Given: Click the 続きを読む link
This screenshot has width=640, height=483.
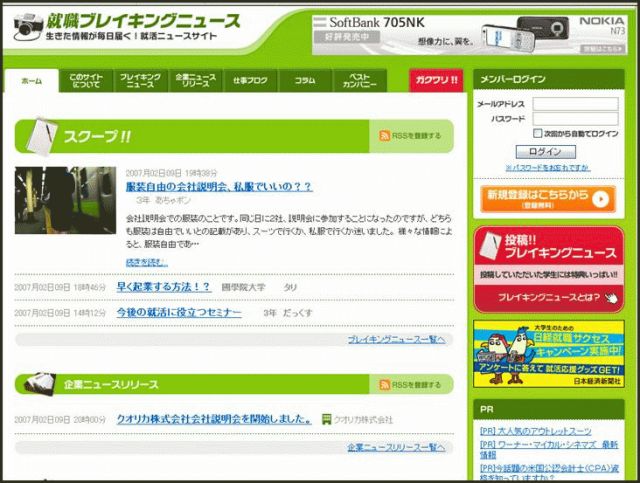Looking at the screenshot, I should pos(147,262).
